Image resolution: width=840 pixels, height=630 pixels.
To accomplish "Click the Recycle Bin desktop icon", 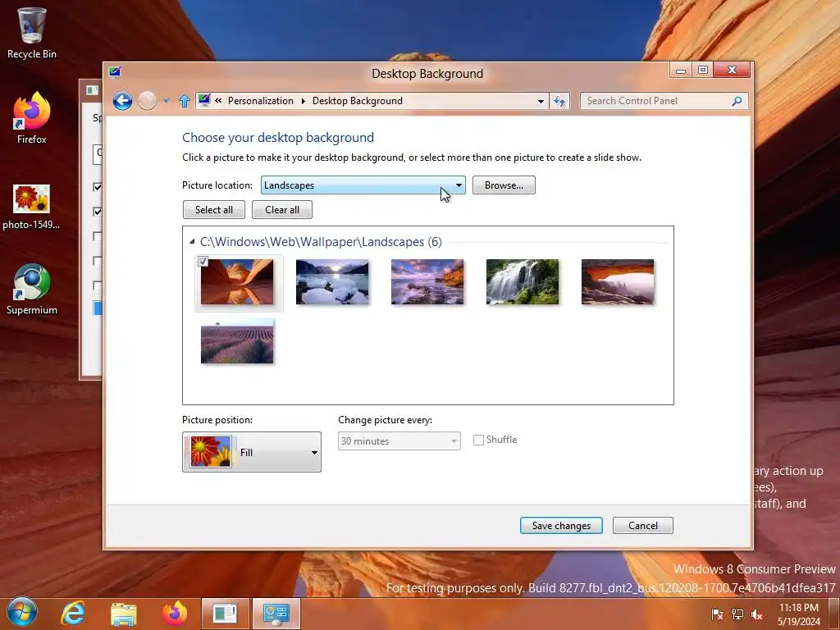I will (32, 33).
